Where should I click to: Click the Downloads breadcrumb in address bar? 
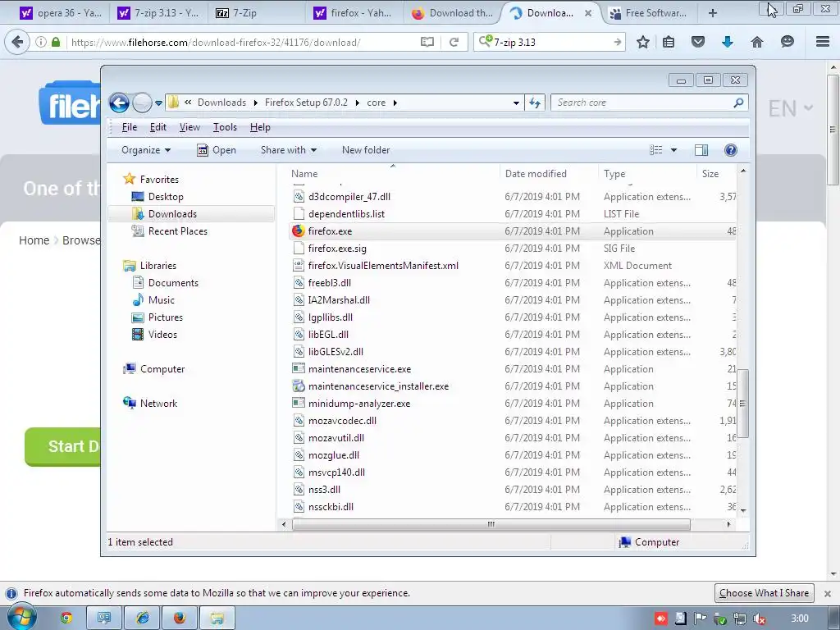coord(221,103)
